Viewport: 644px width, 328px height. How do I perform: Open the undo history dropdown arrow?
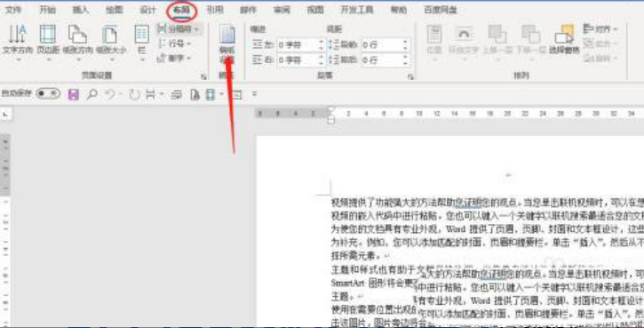pos(120,94)
